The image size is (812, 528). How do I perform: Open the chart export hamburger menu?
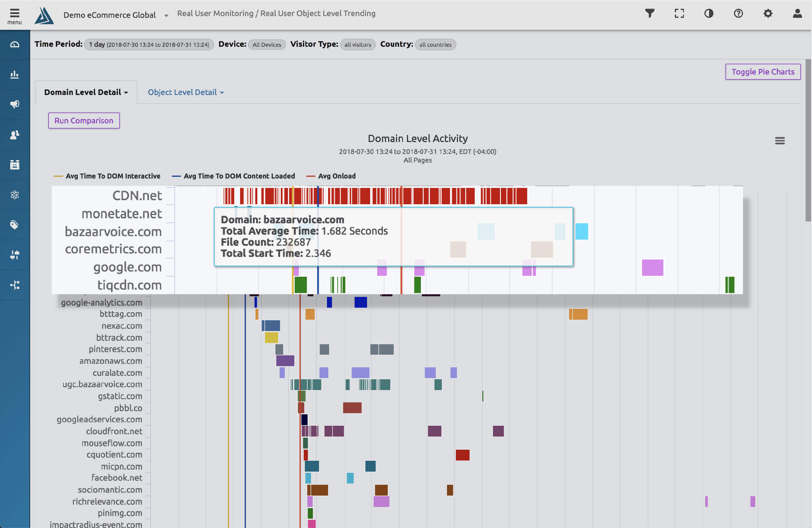pos(780,141)
